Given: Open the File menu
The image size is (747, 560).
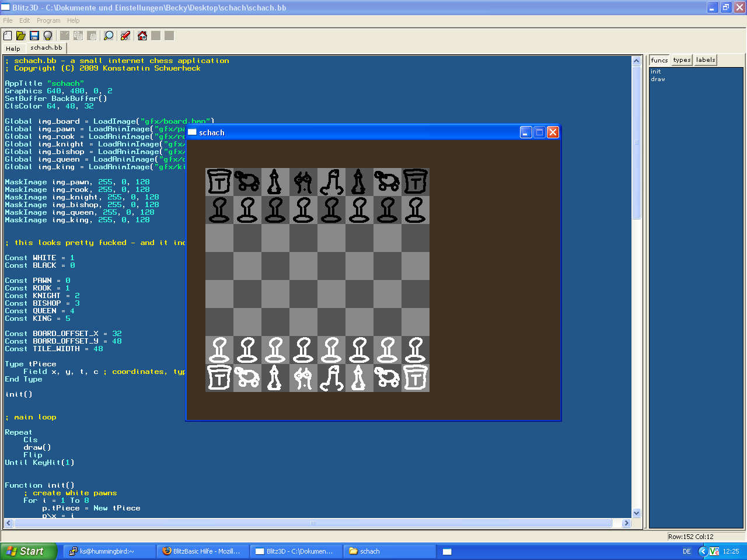Looking at the screenshot, I should pyautogui.click(x=8, y=20).
